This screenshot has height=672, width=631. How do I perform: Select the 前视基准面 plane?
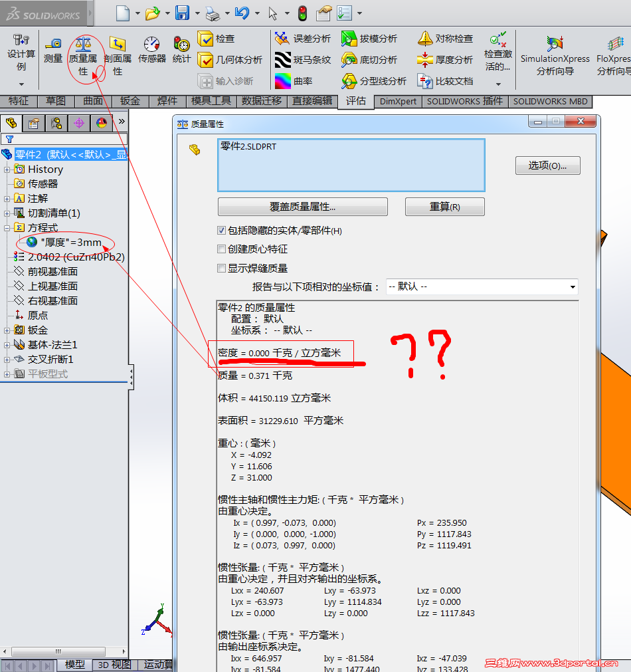click(x=46, y=272)
